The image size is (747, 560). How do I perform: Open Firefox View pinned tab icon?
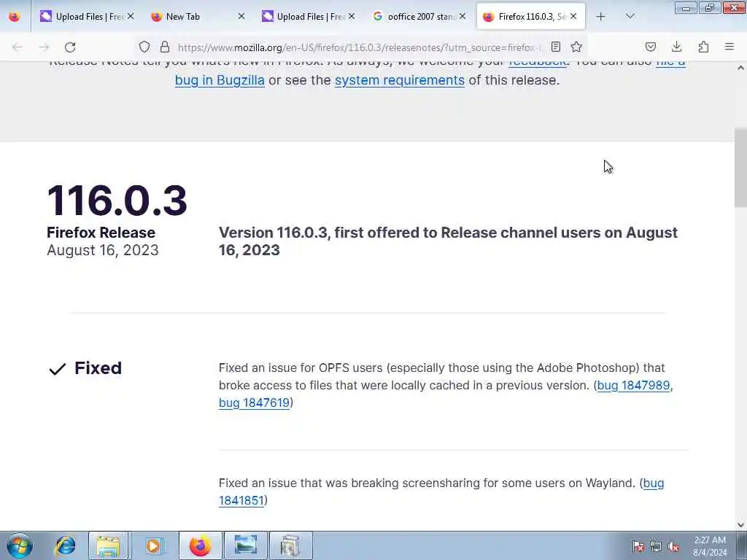point(15,17)
